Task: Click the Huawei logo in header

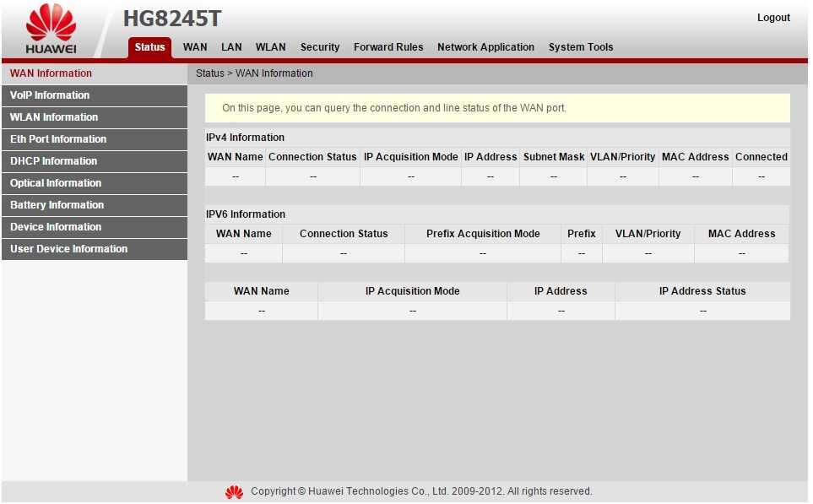Action: click(x=51, y=29)
